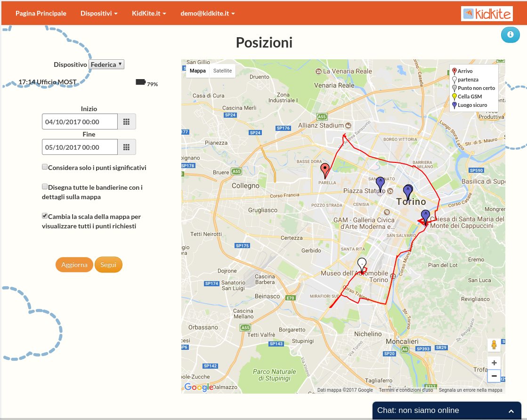
Task: Click the 'Parco Naturale di Stupinigi' label
Action: pyautogui.click(x=274, y=375)
